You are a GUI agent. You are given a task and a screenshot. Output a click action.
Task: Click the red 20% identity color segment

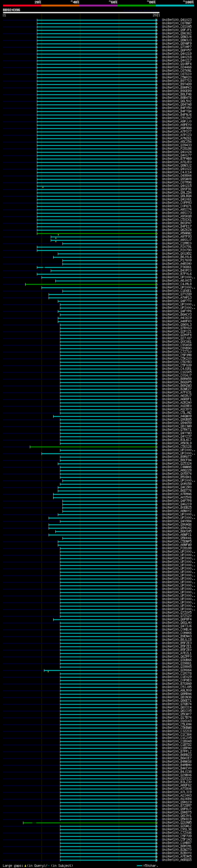coord(22,6)
